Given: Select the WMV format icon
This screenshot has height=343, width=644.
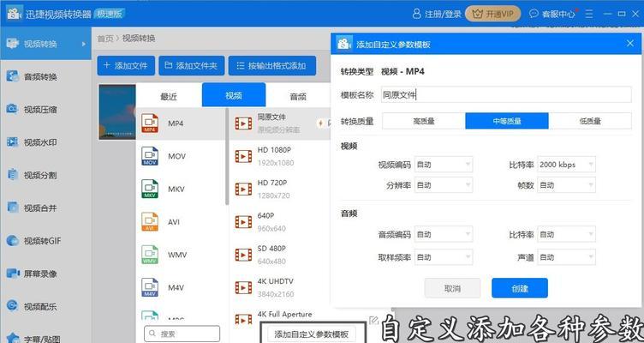Looking at the screenshot, I should coord(150,255).
